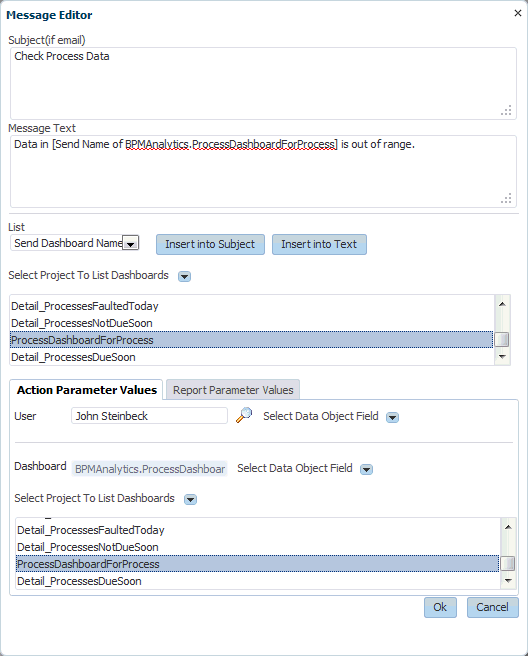Image resolution: width=528 pixels, height=656 pixels.
Task: Click into the Message Text area
Action: click(263, 172)
